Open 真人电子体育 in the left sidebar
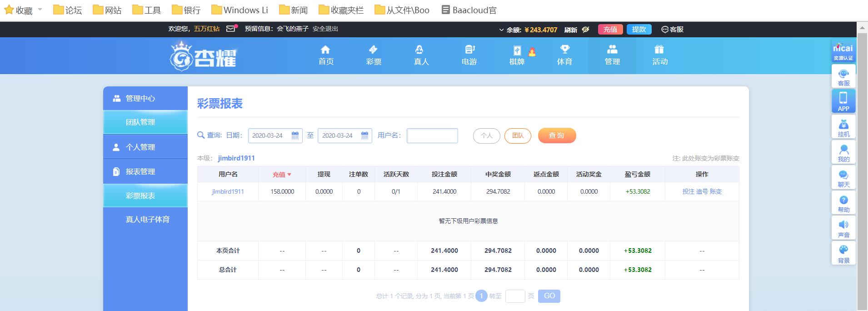868x311 pixels. point(147,219)
